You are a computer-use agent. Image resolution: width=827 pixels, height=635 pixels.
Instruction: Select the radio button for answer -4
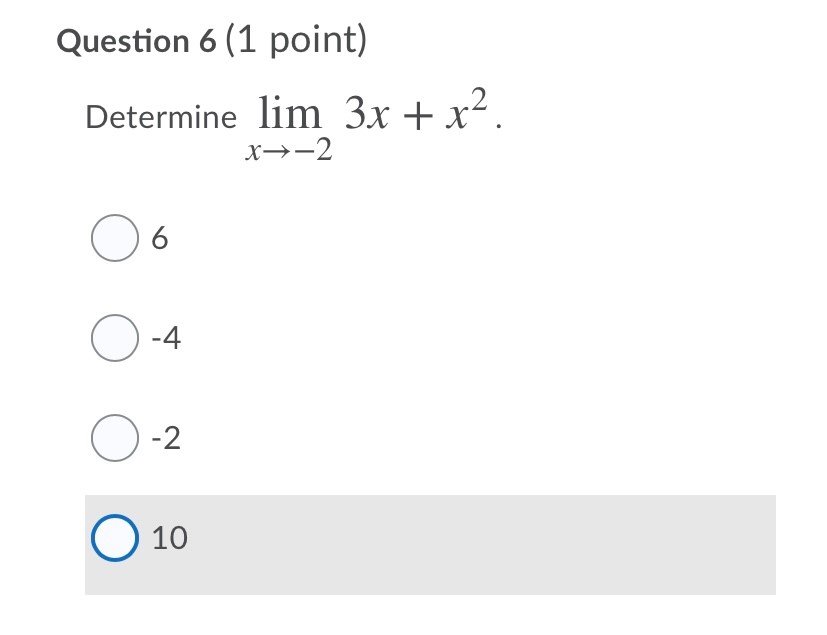point(115,337)
